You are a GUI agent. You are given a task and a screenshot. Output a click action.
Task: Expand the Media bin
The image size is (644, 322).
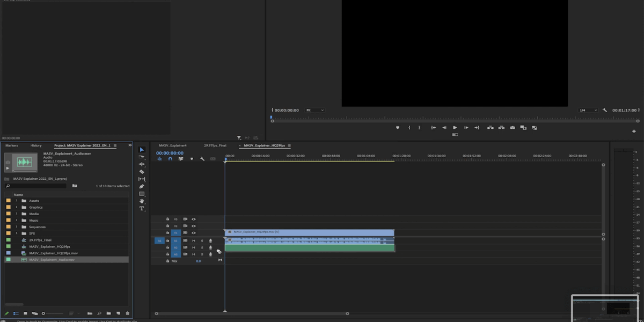point(17,214)
